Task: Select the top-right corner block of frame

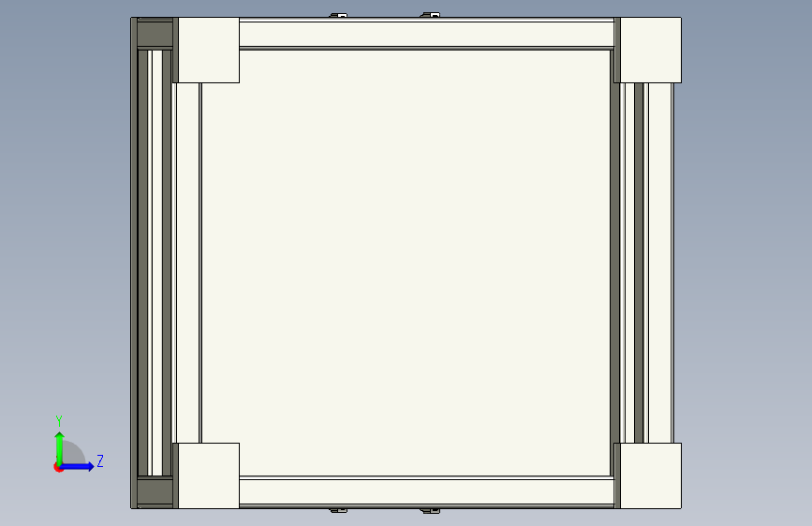Action: coord(650,51)
